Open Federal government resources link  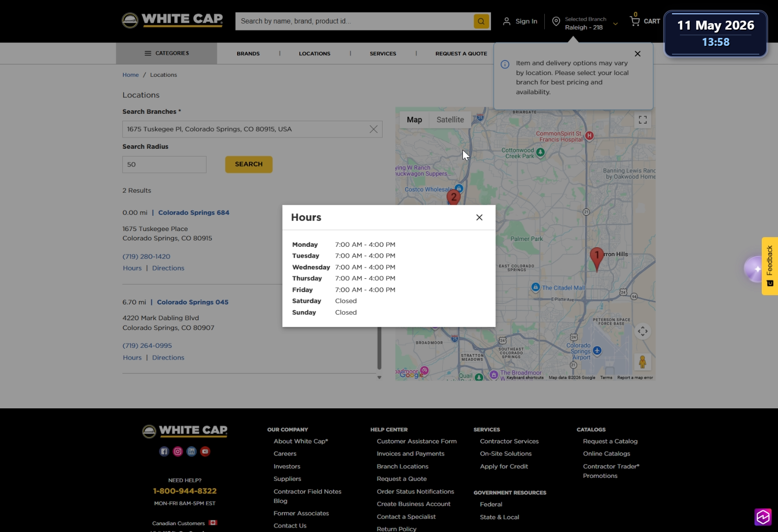point(491,504)
